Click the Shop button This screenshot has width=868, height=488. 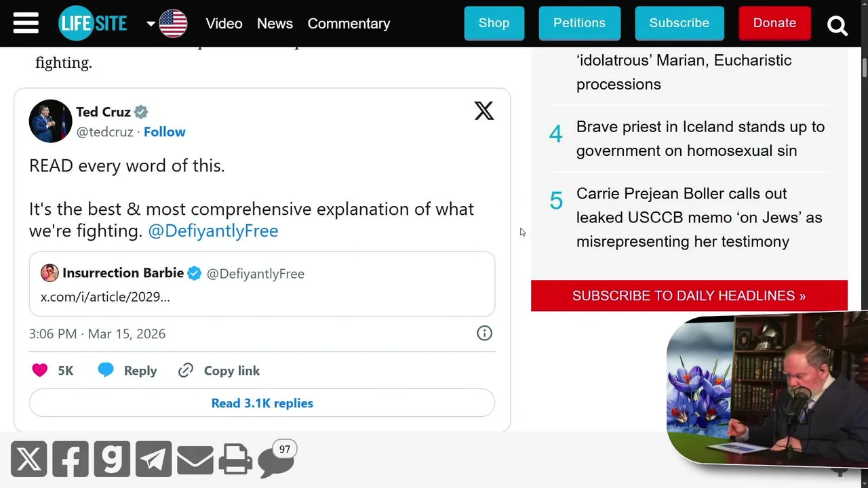pos(494,23)
